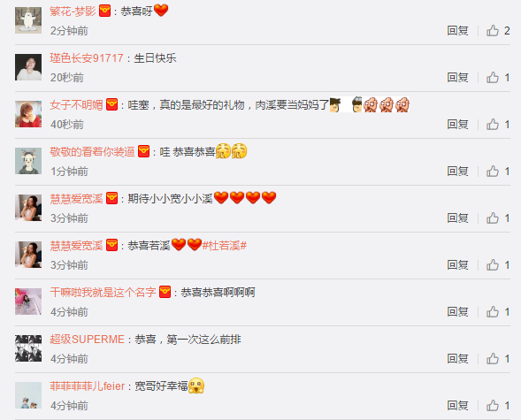Click the username 瑾色长安91717

(x=87, y=58)
